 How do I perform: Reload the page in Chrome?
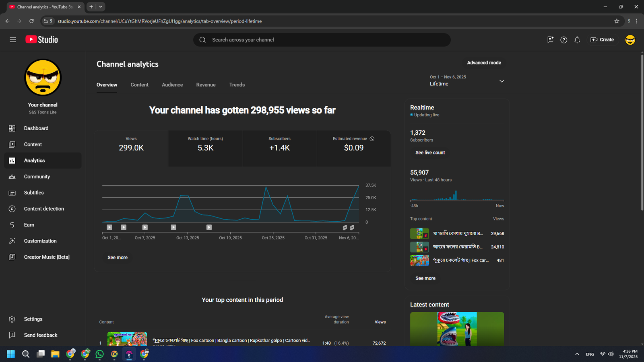(x=31, y=21)
